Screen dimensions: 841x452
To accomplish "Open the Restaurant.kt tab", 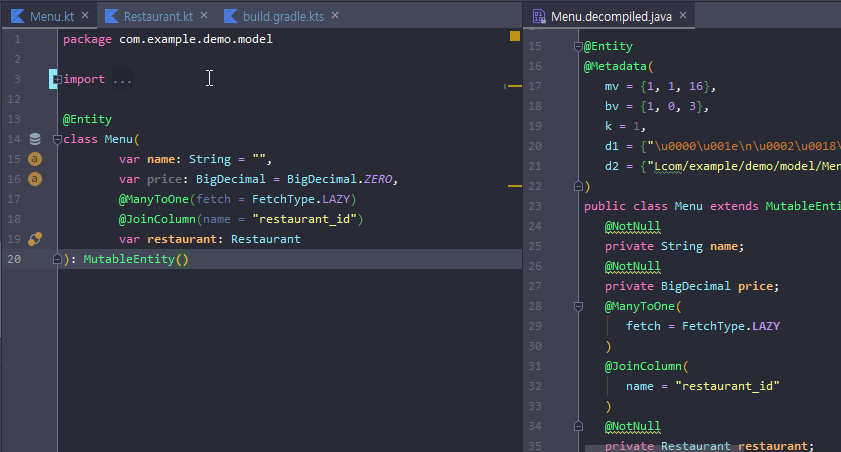I will coord(158,17).
